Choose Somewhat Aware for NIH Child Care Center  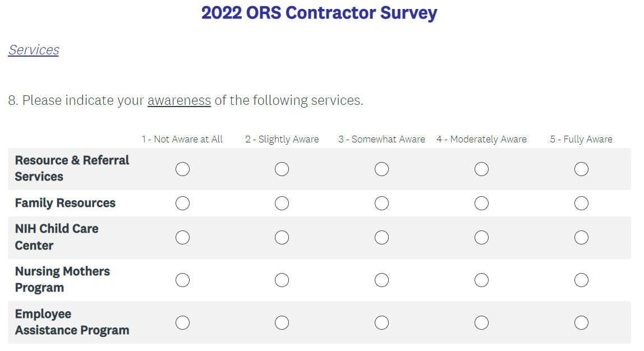tap(381, 237)
